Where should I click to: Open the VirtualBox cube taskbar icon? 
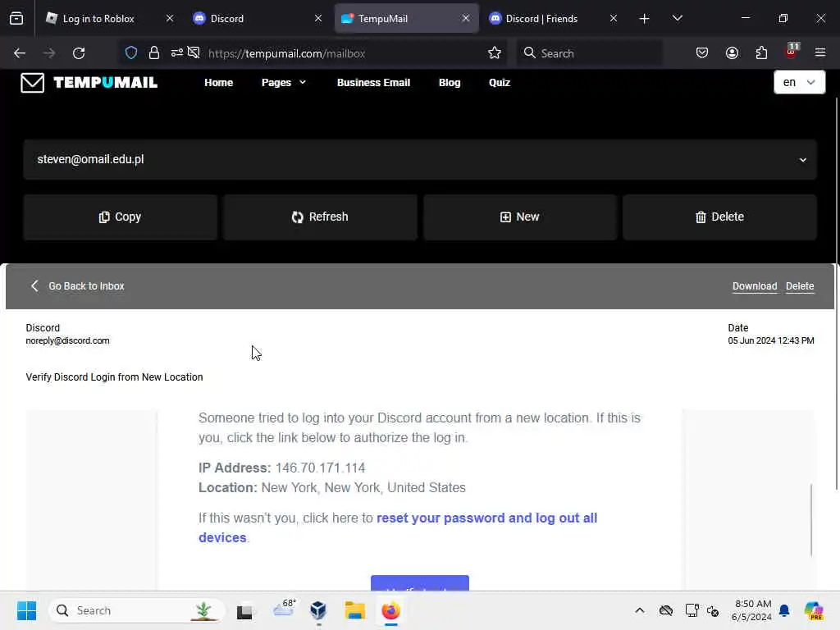pos(318,610)
